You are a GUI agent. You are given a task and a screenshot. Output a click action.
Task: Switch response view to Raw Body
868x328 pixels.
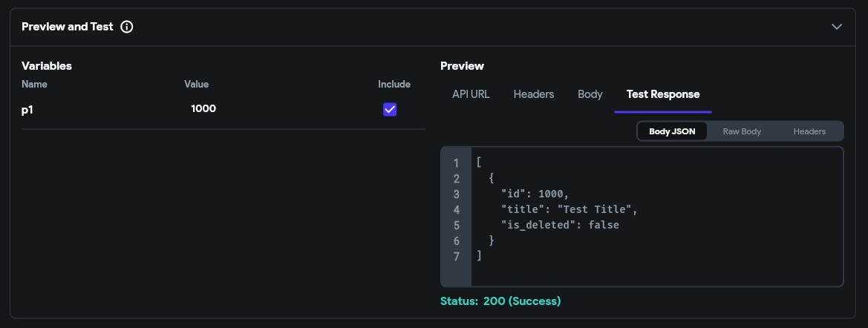742,131
